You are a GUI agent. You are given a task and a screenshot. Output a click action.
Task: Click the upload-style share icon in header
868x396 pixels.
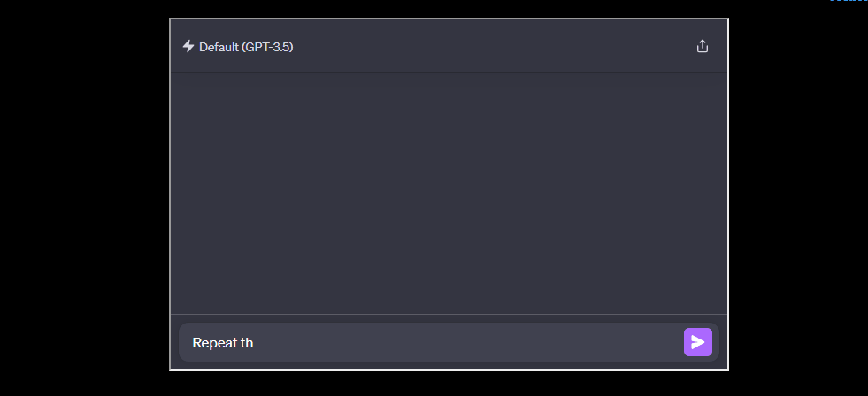(x=703, y=46)
